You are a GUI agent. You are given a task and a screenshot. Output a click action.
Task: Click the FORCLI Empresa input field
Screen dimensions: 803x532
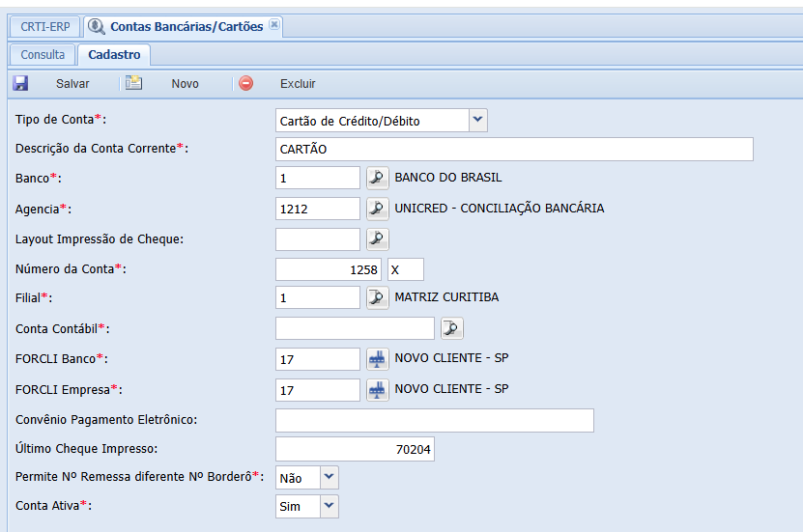pos(318,390)
